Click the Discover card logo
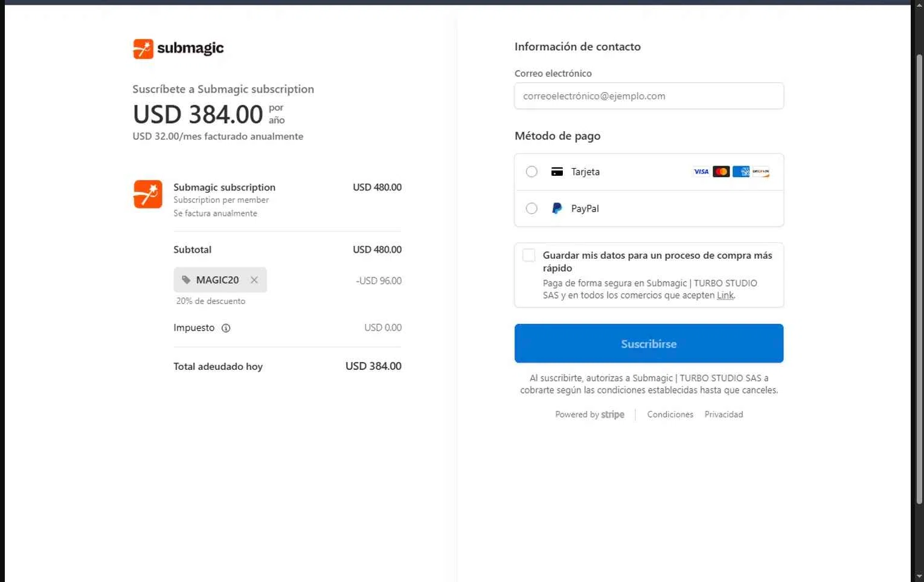 click(x=761, y=172)
